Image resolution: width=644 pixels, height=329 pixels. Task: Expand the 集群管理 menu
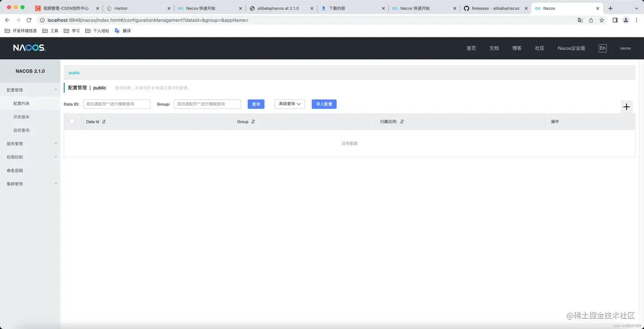coord(30,184)
